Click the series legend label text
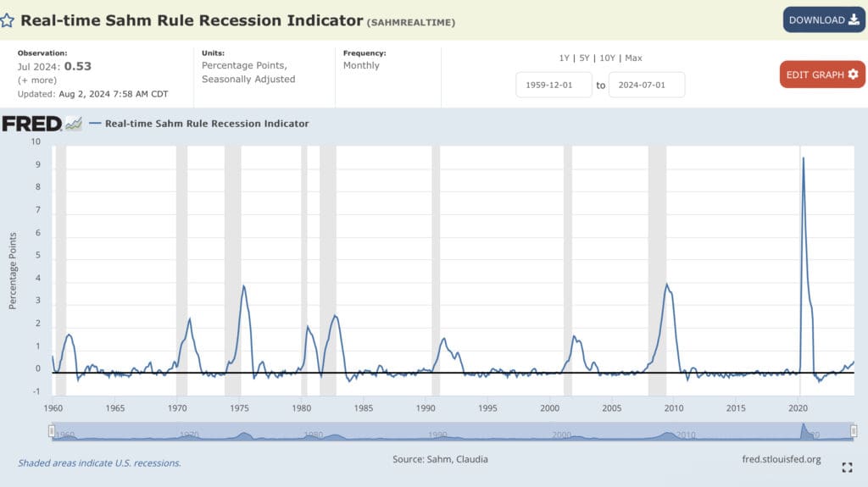This screenshot has height=487, width=868. [x=207, y=124]
